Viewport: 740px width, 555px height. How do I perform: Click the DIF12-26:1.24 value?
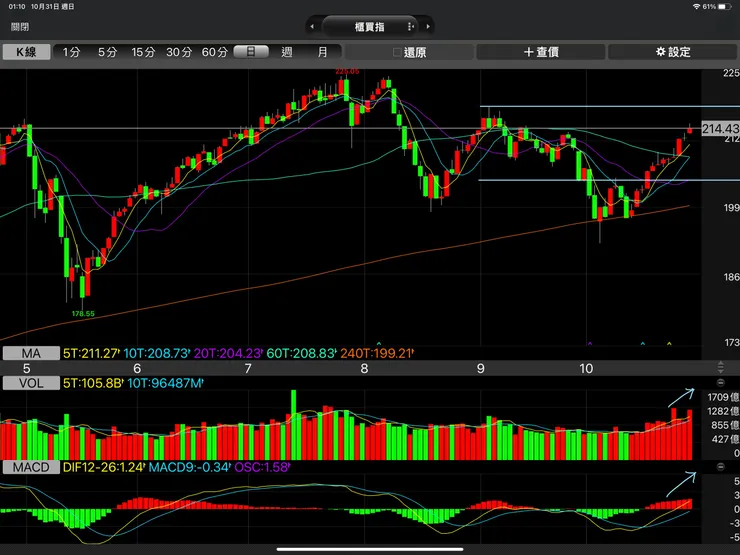(104, 468)
